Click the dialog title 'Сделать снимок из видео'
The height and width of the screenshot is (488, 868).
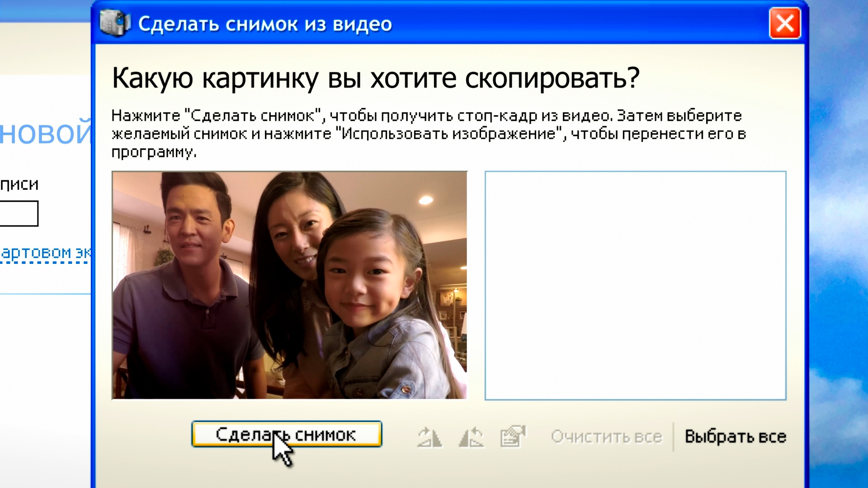click(265, 24)
